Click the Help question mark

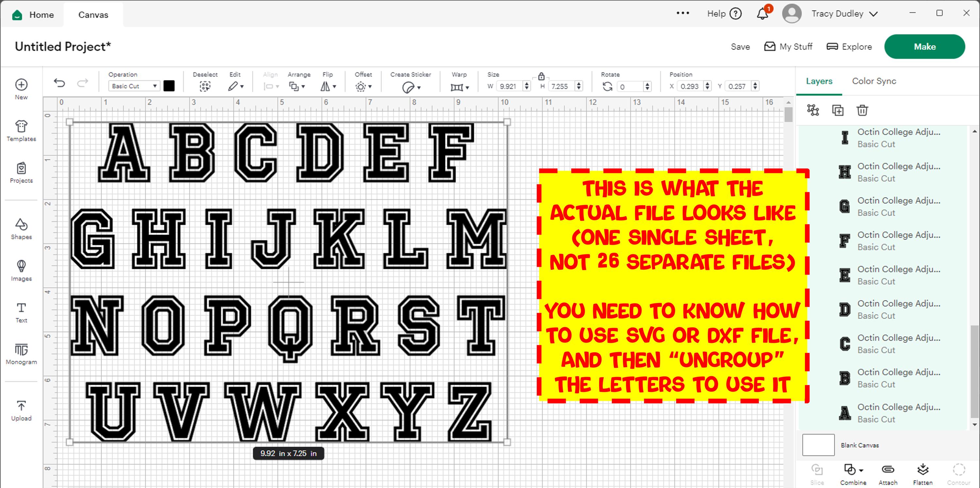point(736,14)
